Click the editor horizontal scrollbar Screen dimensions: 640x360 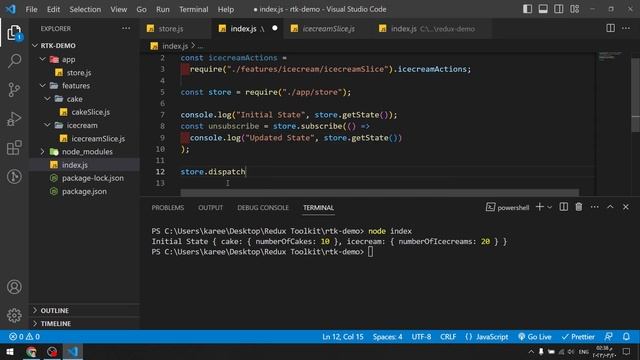coord(380,192)
